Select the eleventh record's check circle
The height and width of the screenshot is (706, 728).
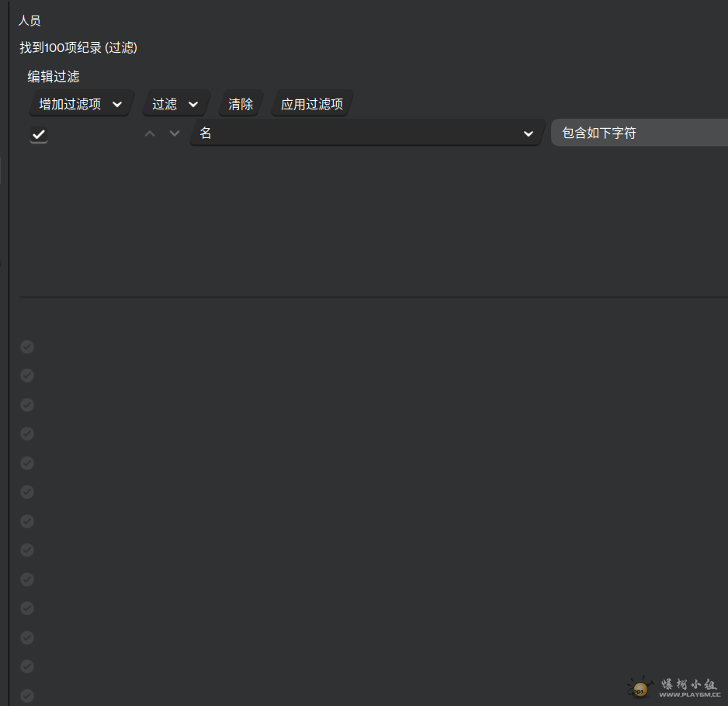(27, 638)
